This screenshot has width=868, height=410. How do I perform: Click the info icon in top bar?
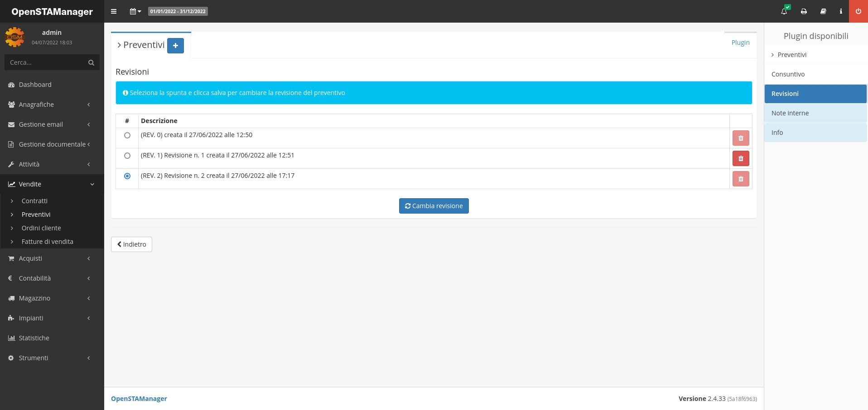pyautogui.click(x=841, y=11)
